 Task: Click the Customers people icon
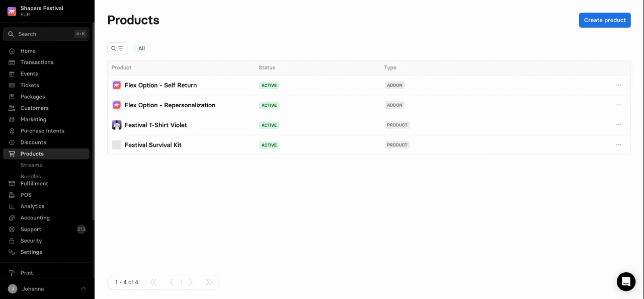click(x=12, y=108)
